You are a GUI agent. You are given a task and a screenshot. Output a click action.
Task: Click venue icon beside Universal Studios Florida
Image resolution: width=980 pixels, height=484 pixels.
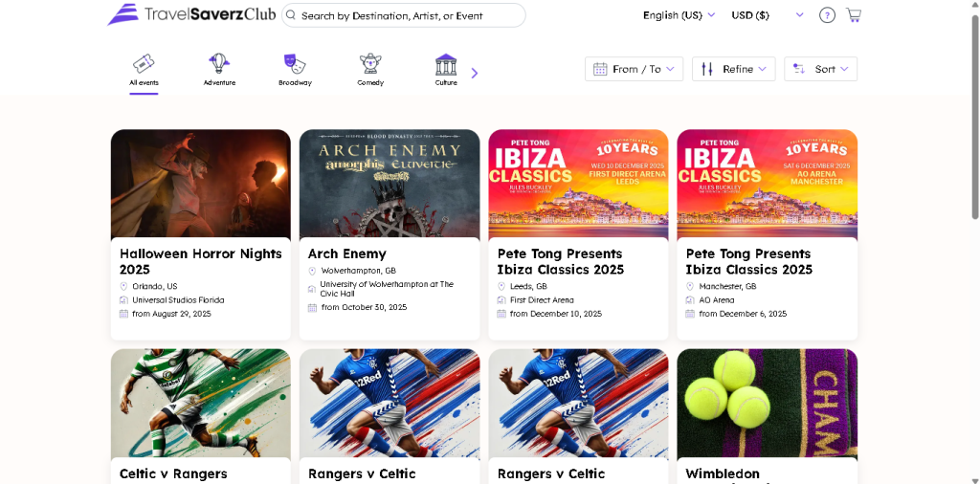[x=123, y=299]
